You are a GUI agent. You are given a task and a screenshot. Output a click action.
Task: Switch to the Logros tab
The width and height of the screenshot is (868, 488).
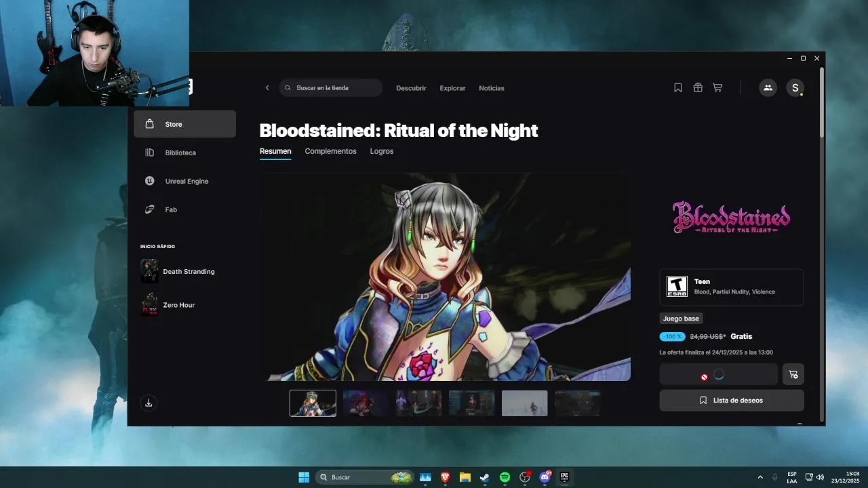click(x=382, y=151)
